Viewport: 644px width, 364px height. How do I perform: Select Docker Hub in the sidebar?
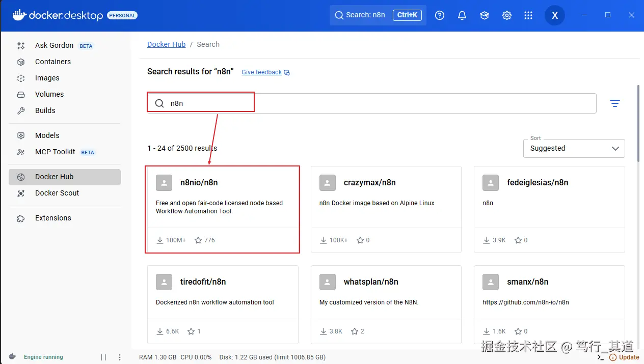65,177
